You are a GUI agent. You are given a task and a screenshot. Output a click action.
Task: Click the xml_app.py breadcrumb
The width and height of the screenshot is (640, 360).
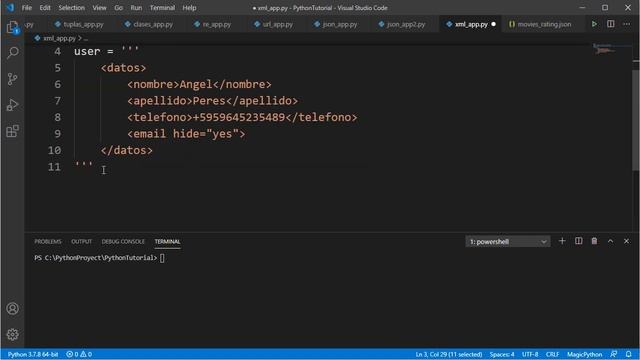click(x=59, y=38)
